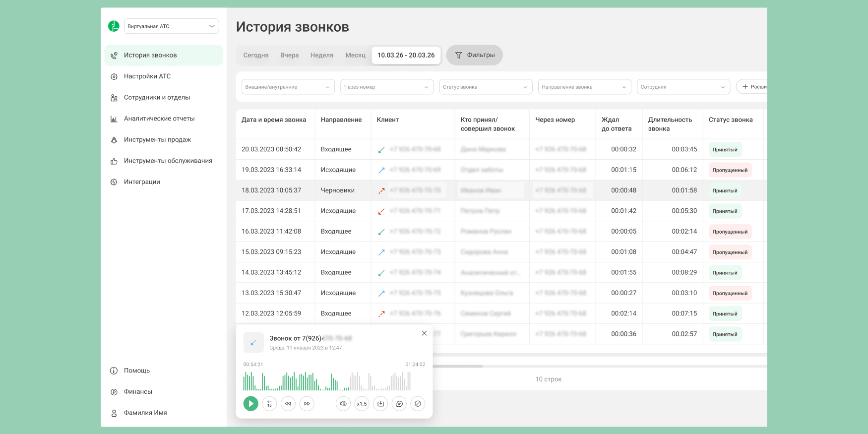Click the incoming arrow icon in player header
Screen dimensions: 868x434
click(x=253, y=343)
